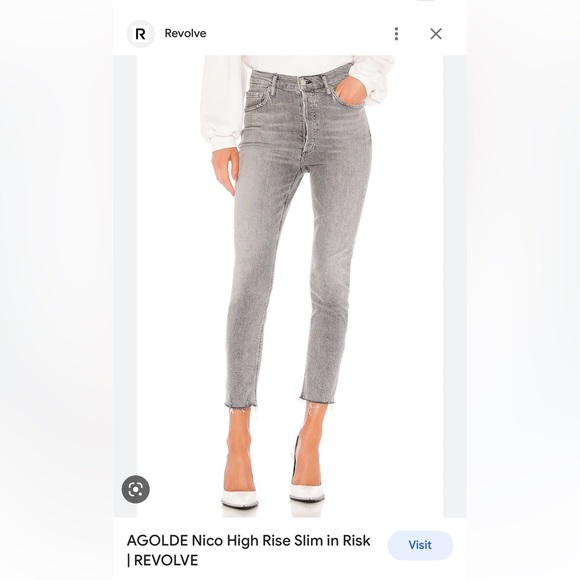Viewport: 580px width, 580px height.
Task: Close the image preview panel
Action: [x=436, y=34]
